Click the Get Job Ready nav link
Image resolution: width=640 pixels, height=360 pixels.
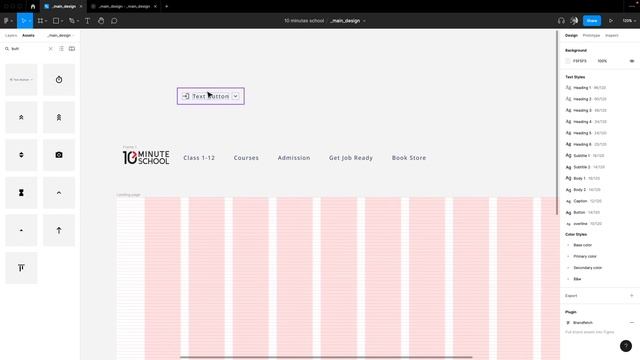tap(351, 158)
